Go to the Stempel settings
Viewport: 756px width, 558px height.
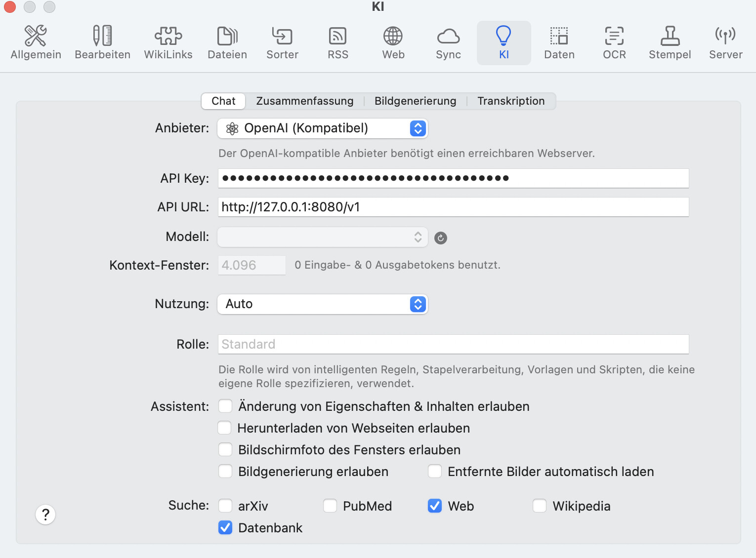tap(670, 43)
